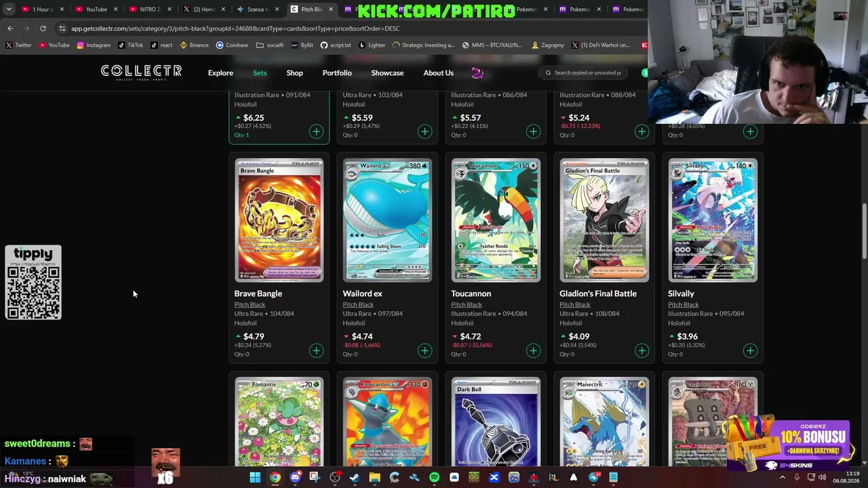Viewport: 868px width, 488px height.
Task: Click the page vertical scrollbar thumb
Action: pos(864,230)
